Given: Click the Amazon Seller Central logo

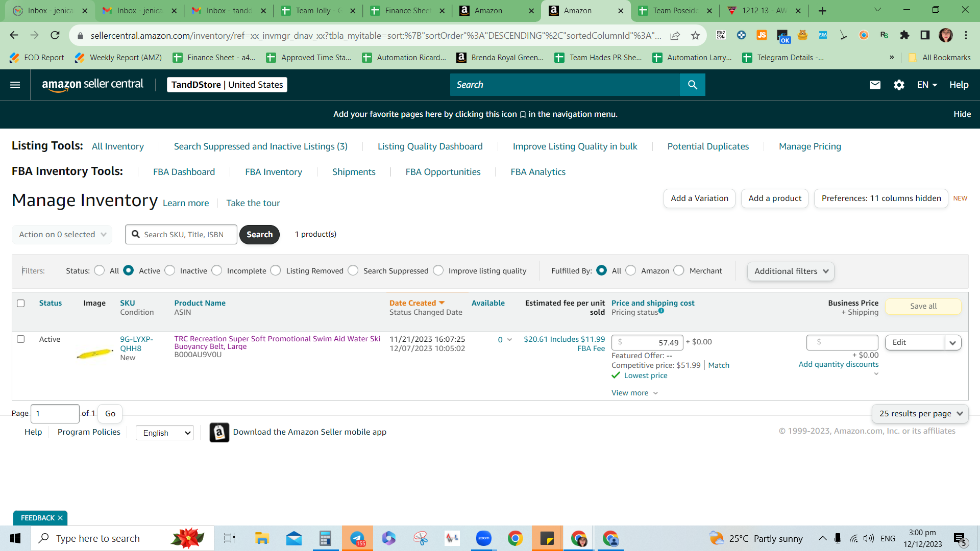Looking at the screenshot, I should (92, 85).
